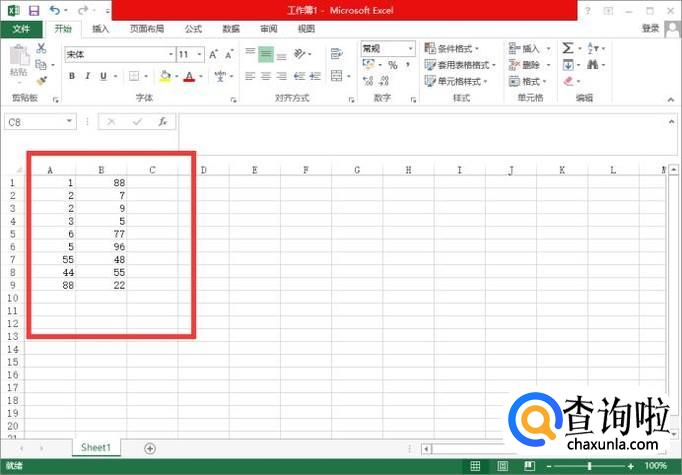The width and height of the screenshot is (682, 475).
Task: Click 登录 sign-in link
Action: 651,29
